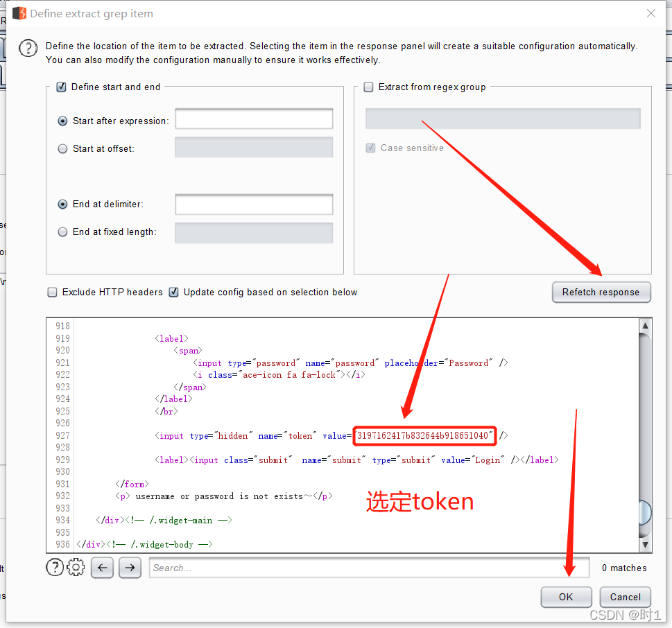
Task: Click the type="hidden" attribute on line 927
Action: pyautogui.click(x=221, y=436)
